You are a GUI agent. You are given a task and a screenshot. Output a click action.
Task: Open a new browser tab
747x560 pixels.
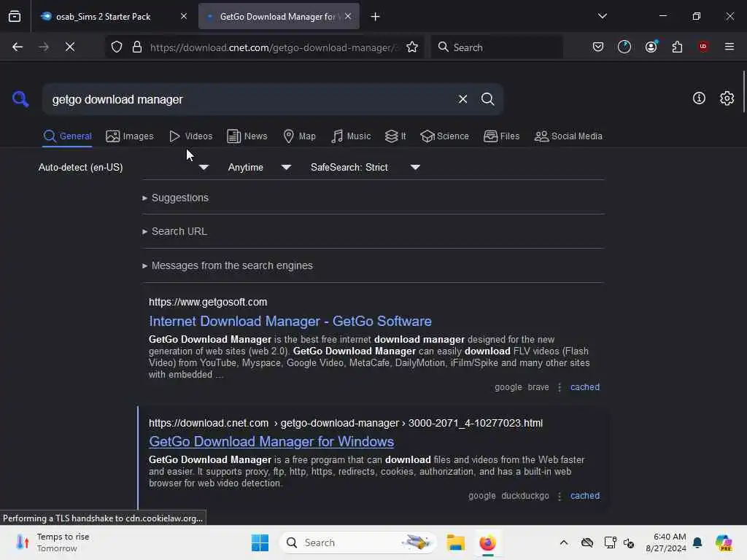pos(376,17)
